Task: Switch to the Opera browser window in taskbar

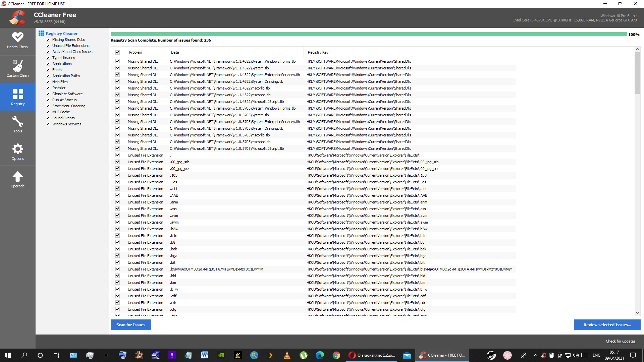Action: 372,355
